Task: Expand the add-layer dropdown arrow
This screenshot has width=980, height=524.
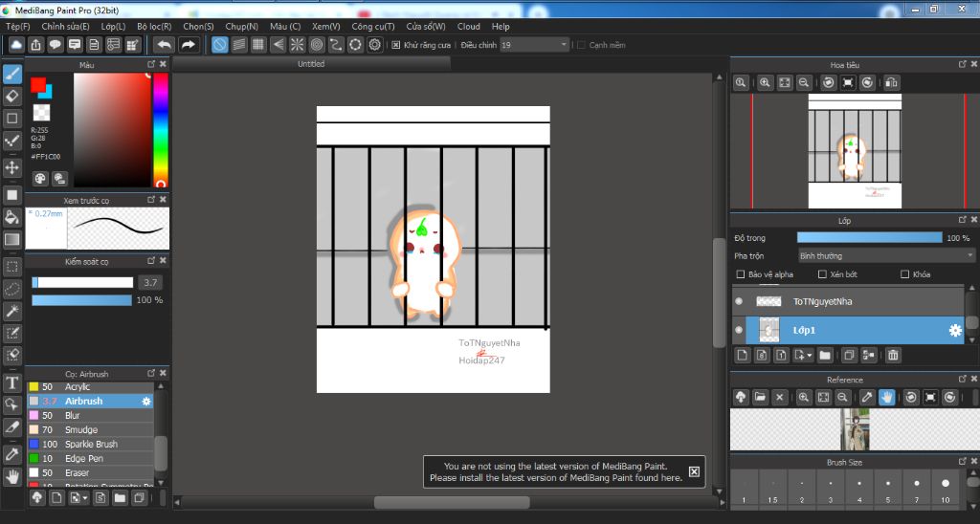Action: coord(810,355)
